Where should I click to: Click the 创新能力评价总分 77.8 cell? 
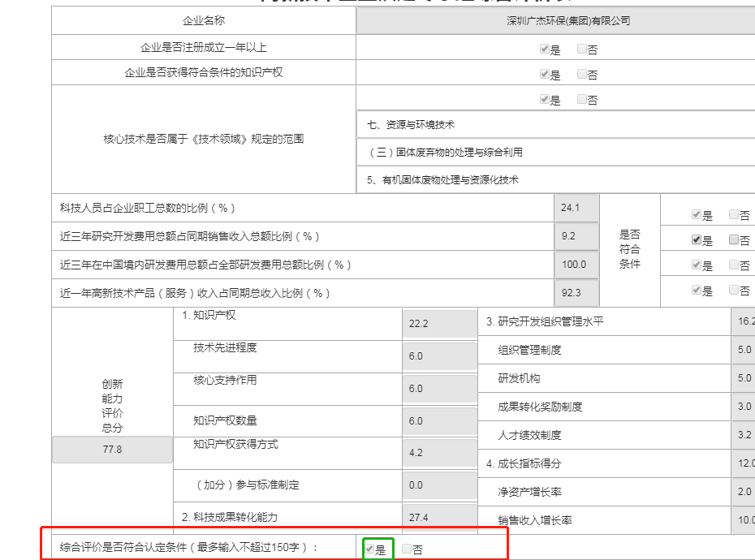(x=112, y=450)
